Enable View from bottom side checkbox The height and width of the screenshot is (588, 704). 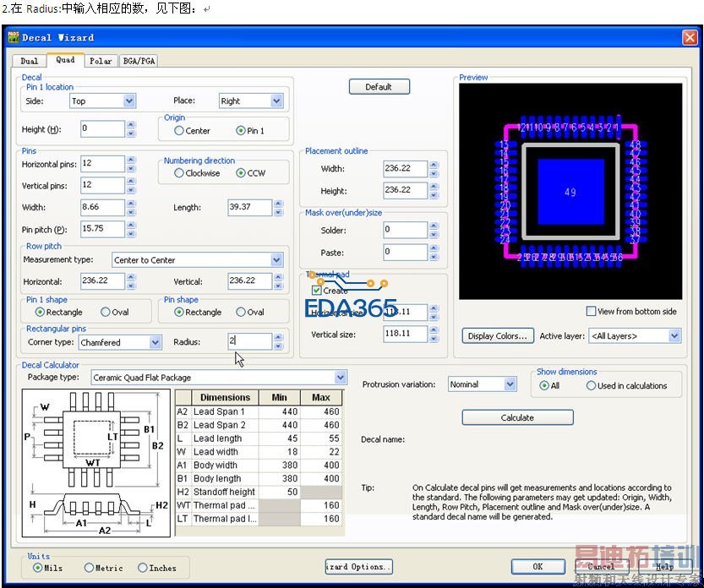coord(591,311)
